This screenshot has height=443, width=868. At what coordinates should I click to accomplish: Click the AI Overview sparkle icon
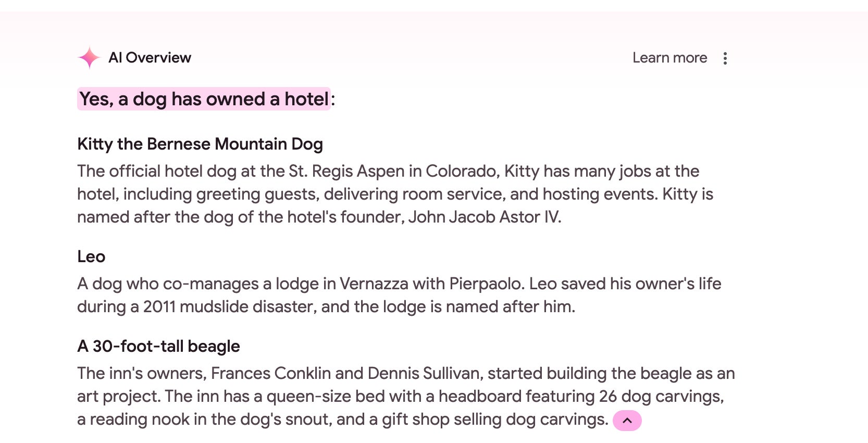89,57
